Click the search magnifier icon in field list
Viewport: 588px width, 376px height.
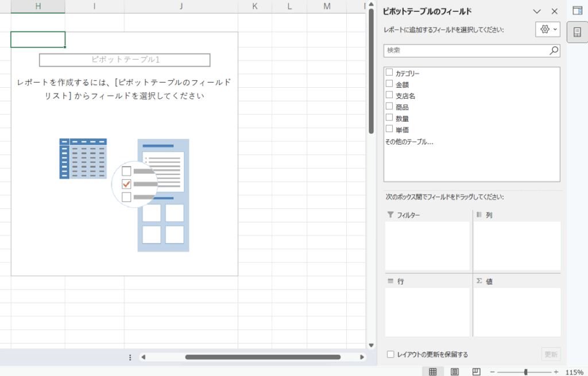click(554, 51)
